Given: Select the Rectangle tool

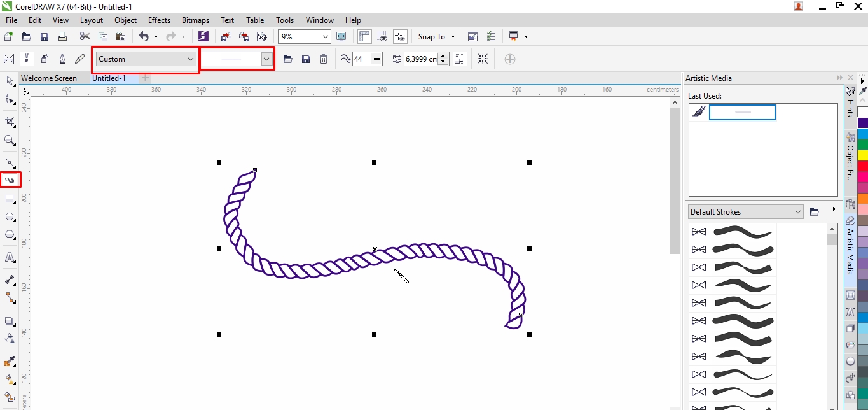Looking at the screenshot, I should [x=10, y=199].
